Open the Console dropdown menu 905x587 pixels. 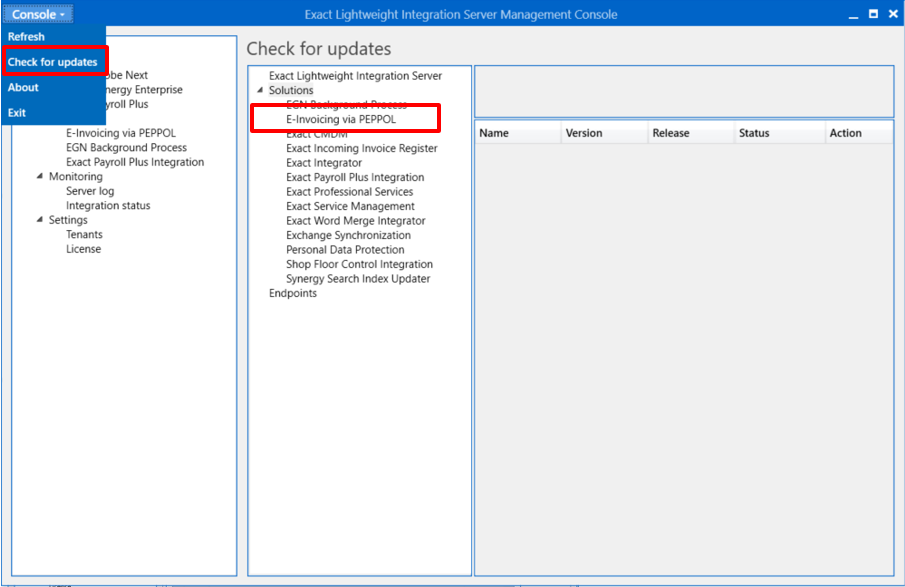pyautogui.click(x=38, y=14)
